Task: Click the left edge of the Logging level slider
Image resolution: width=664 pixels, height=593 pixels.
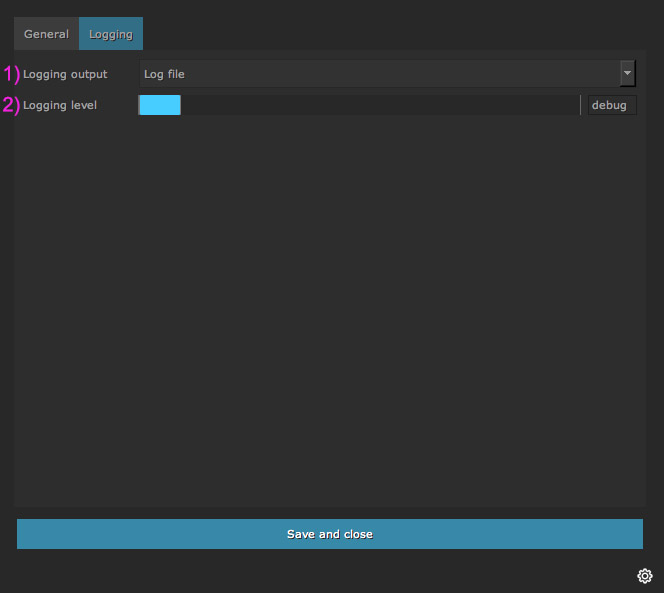Action: [141, 105]
